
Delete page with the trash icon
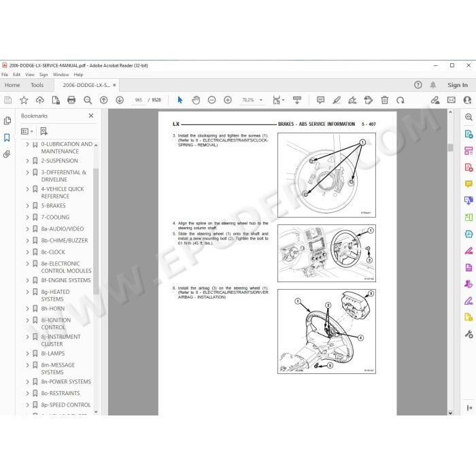click(x=385, y=100)
